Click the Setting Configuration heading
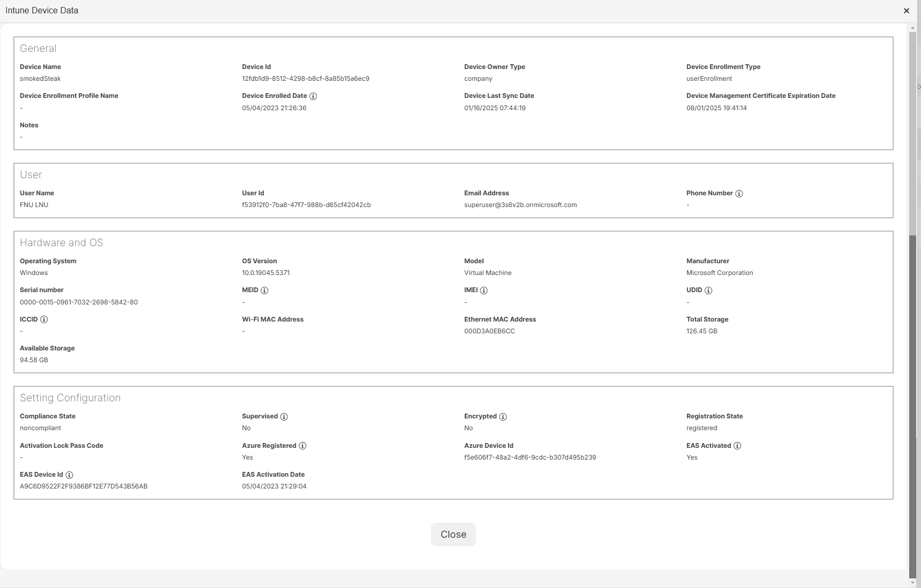 70,398
